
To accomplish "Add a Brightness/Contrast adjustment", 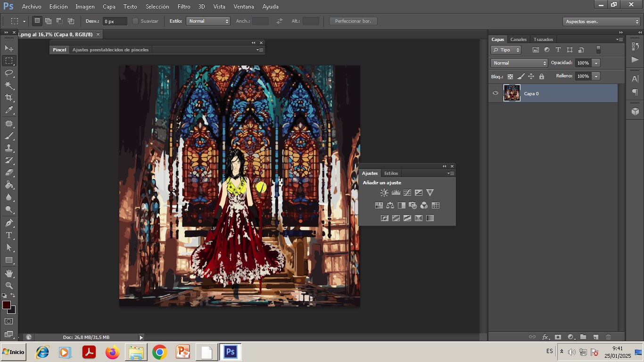I will click(384, 192).
